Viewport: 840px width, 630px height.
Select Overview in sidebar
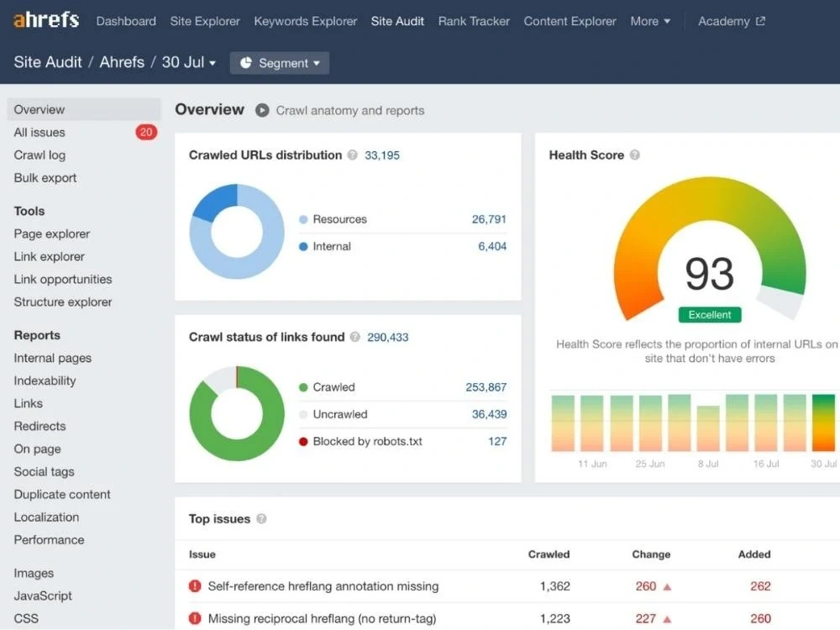(x=83, y=109)
